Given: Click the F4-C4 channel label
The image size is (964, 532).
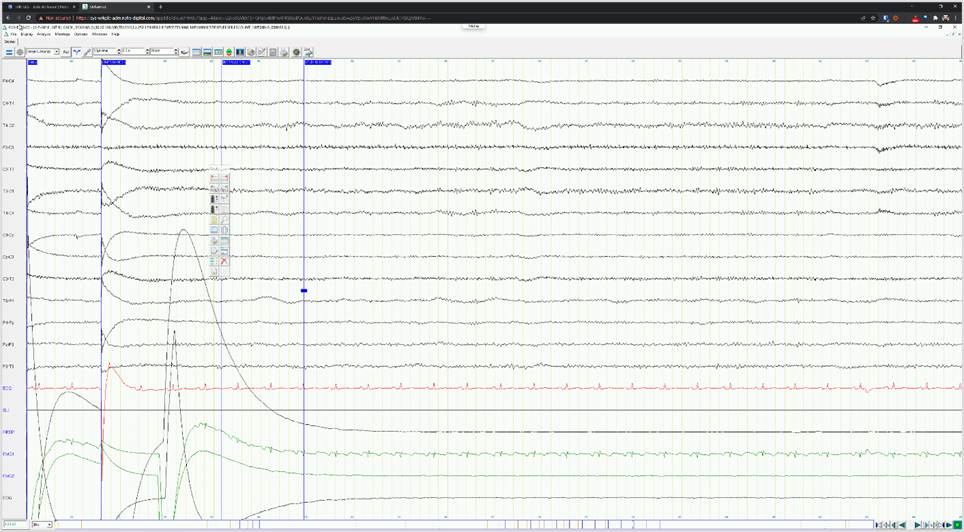Looking at the screenshot, I should (8, 81).
